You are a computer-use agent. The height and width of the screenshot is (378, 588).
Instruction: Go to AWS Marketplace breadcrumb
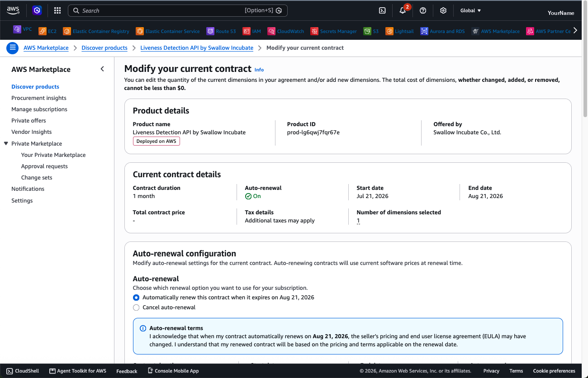[x=46, y=48]
